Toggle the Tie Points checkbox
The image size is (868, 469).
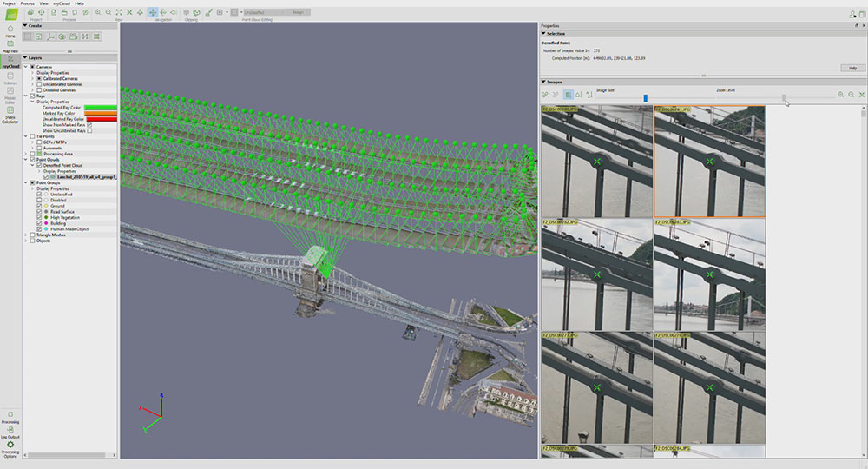[x=32, y=136]
